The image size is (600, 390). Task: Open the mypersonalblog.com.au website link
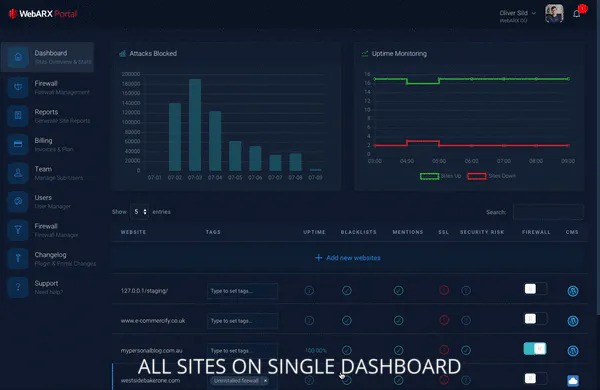click(x=152, y=351)
